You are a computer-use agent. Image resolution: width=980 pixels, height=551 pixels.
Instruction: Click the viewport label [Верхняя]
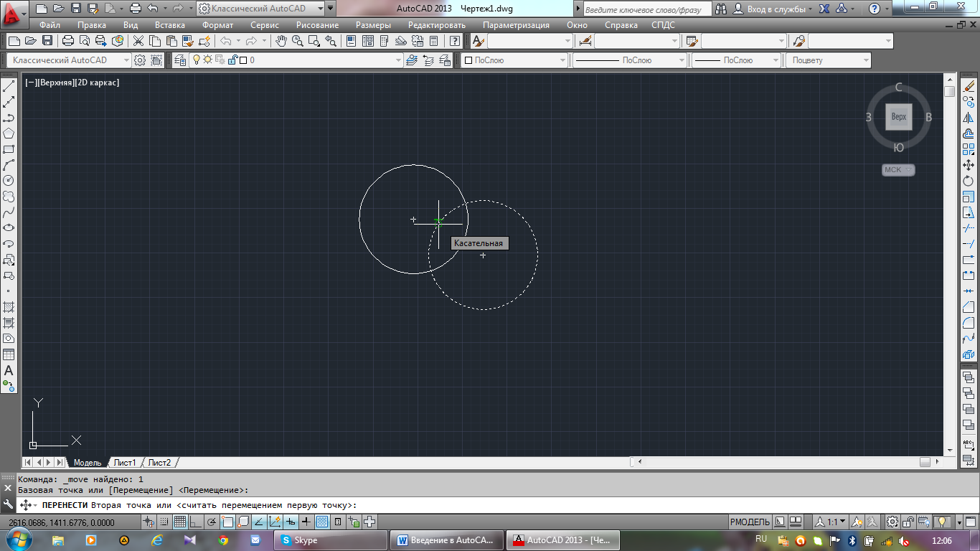point(56,83)
